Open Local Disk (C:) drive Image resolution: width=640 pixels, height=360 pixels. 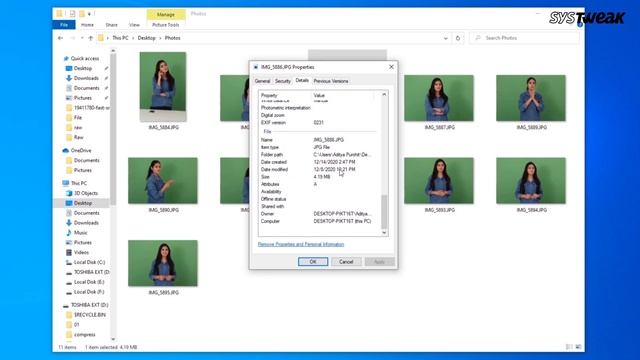pyautogui.click(x=89, y=262)
